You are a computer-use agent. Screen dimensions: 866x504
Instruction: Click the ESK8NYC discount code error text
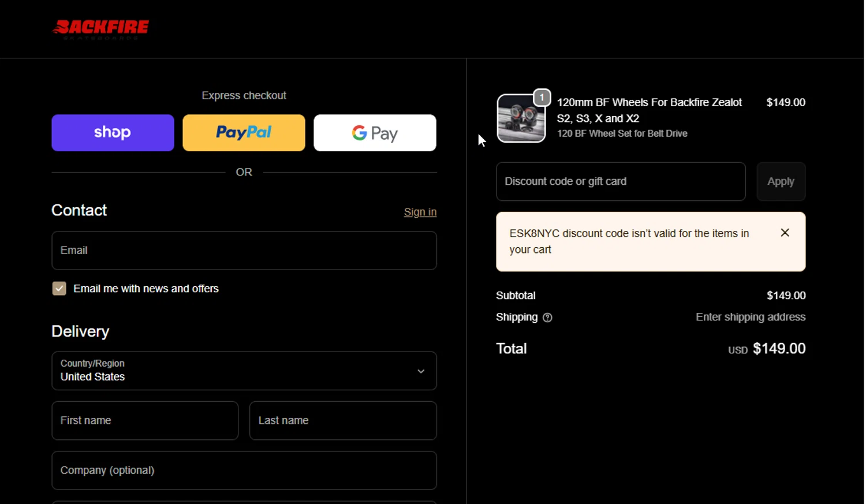click(629, 241)
